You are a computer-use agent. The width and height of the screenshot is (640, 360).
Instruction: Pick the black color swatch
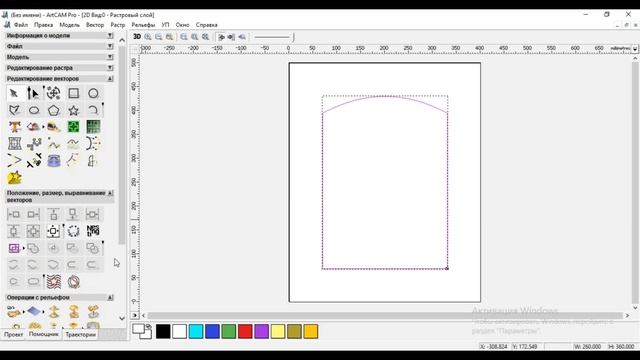163,331
